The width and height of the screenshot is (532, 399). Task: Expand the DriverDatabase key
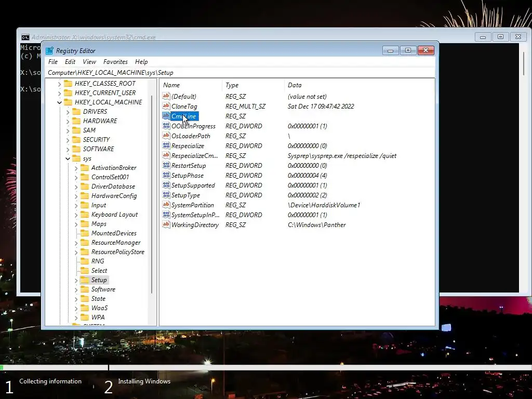(76, 187)
